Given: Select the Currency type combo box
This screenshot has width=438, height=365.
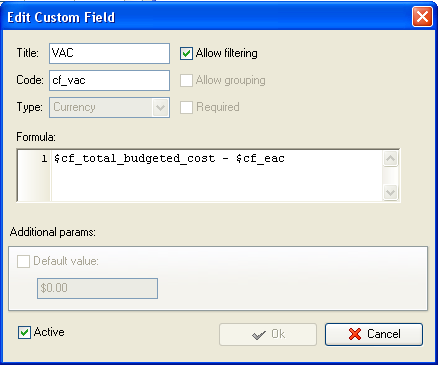Looking at the screenshot, I should (109, 107).
